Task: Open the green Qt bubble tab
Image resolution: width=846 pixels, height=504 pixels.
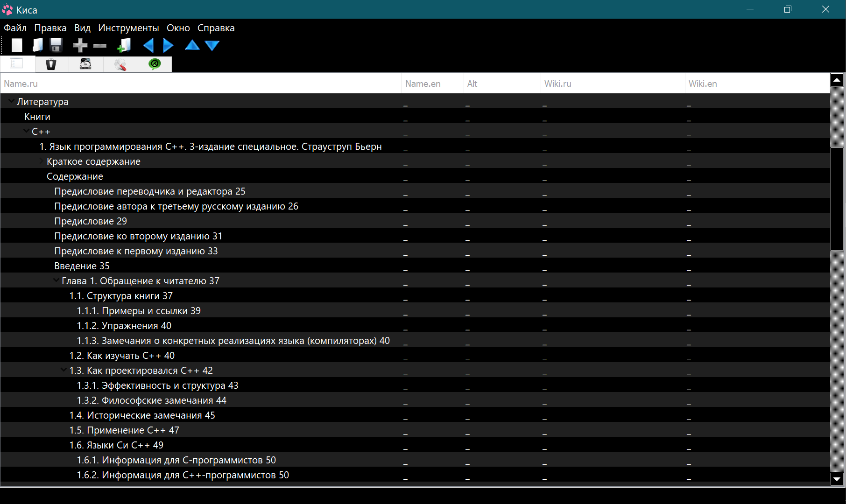Action: coord(155,64)
